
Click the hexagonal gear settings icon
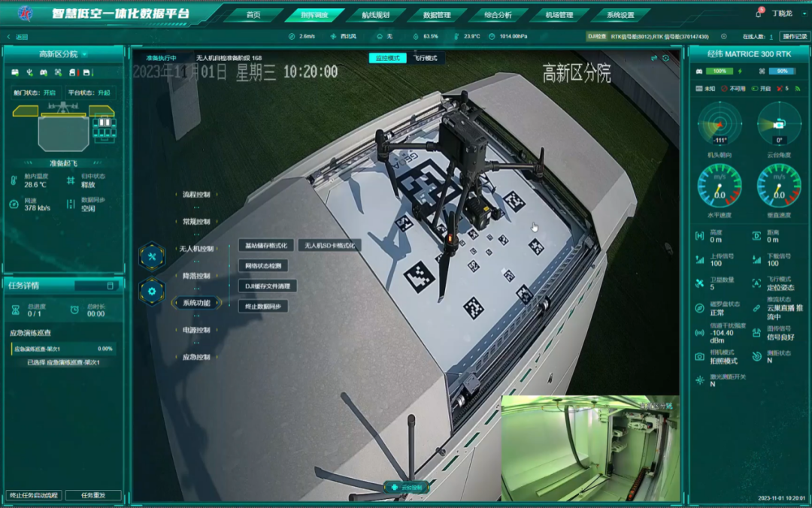tap(152, 291)
